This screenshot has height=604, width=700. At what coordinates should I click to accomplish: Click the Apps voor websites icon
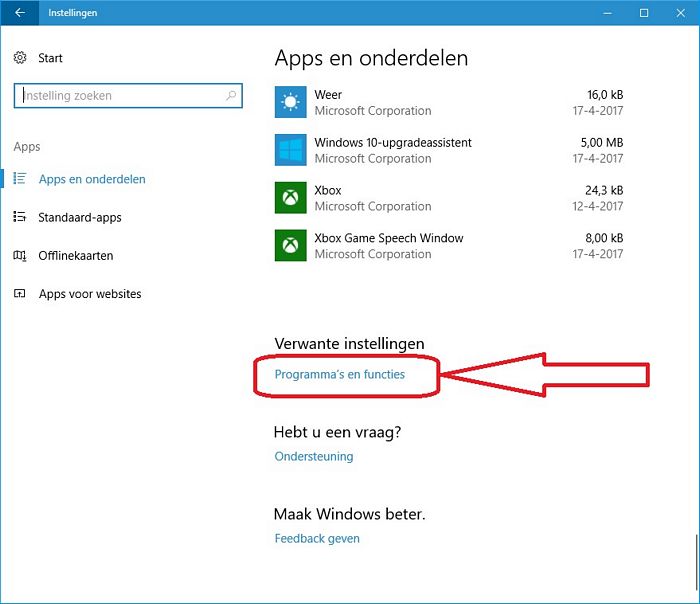[x=20, y=294]
